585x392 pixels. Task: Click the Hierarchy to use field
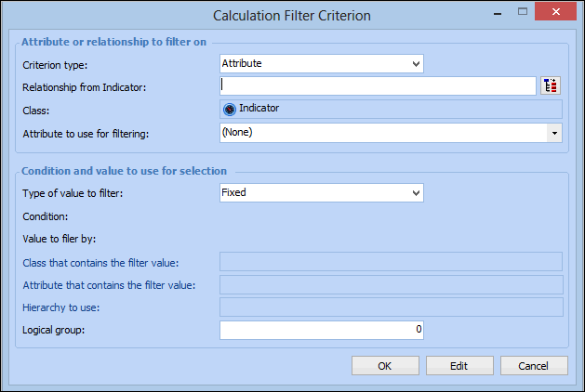(391, 307)
